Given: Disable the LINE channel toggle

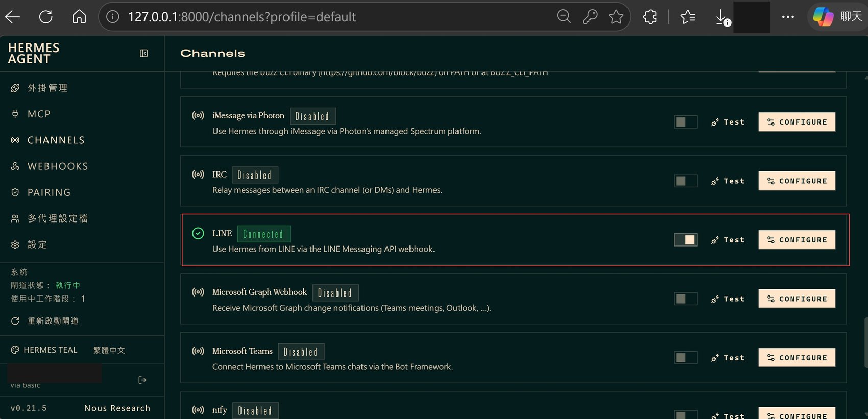Looking at the screenshot, I should (x=686, y=240).
